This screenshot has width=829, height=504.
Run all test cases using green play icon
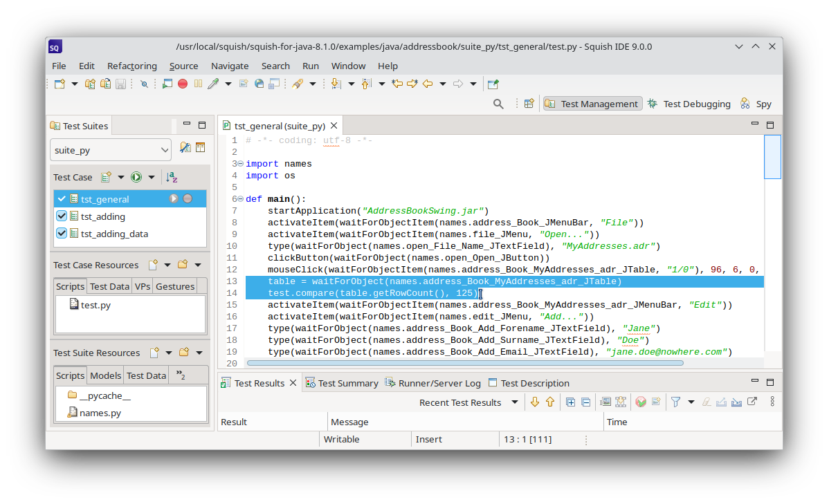click(x=136, y=177)
